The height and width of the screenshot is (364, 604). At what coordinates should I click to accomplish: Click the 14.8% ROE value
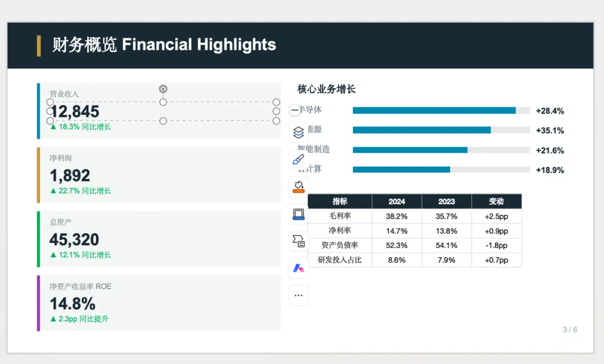point(72,304)
